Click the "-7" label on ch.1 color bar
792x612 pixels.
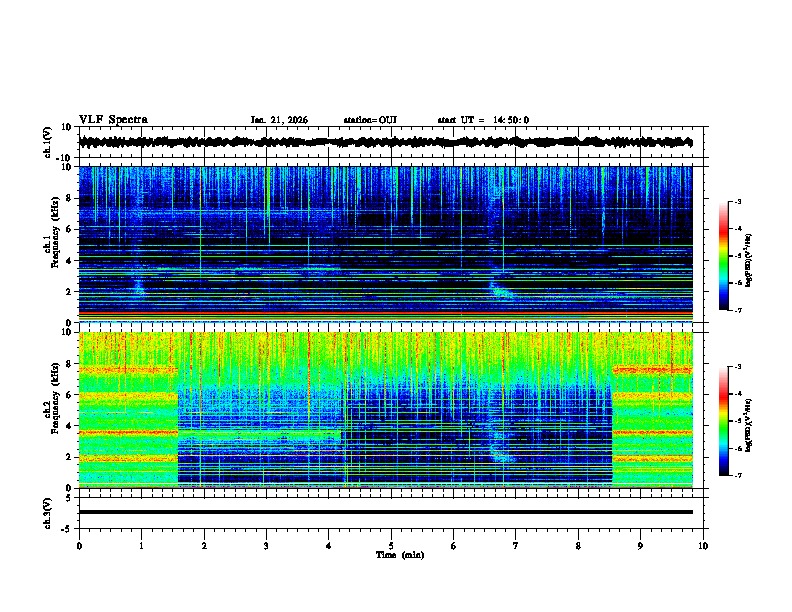738,310
